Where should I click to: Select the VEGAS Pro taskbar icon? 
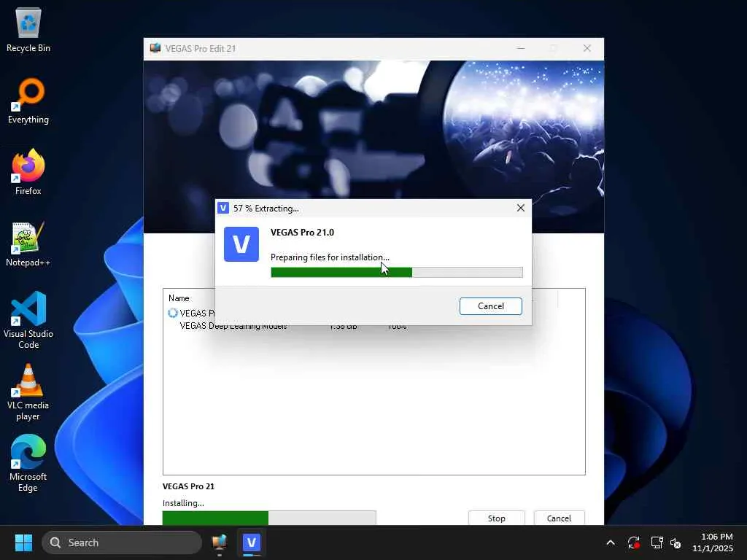(252, 542)
